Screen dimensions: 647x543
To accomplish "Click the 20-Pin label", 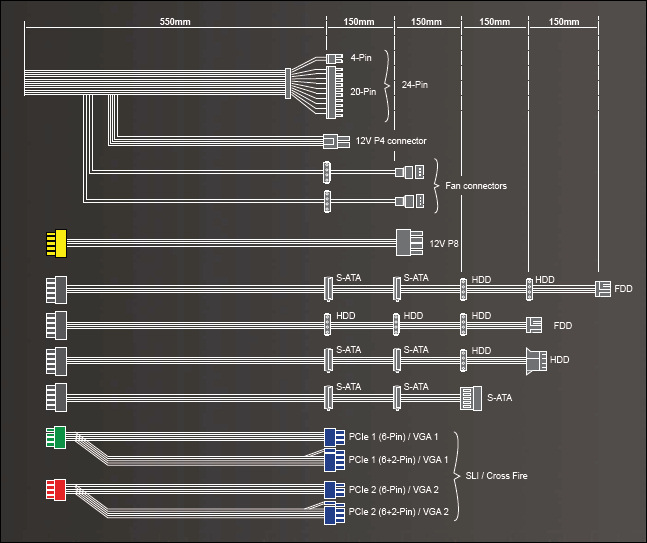I will click(363, 91).
